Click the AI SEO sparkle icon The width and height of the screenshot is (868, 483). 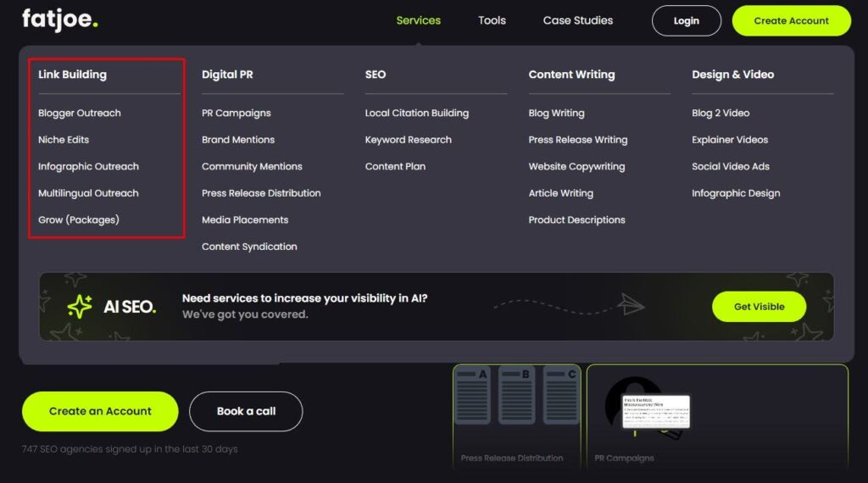click(80, 307)
